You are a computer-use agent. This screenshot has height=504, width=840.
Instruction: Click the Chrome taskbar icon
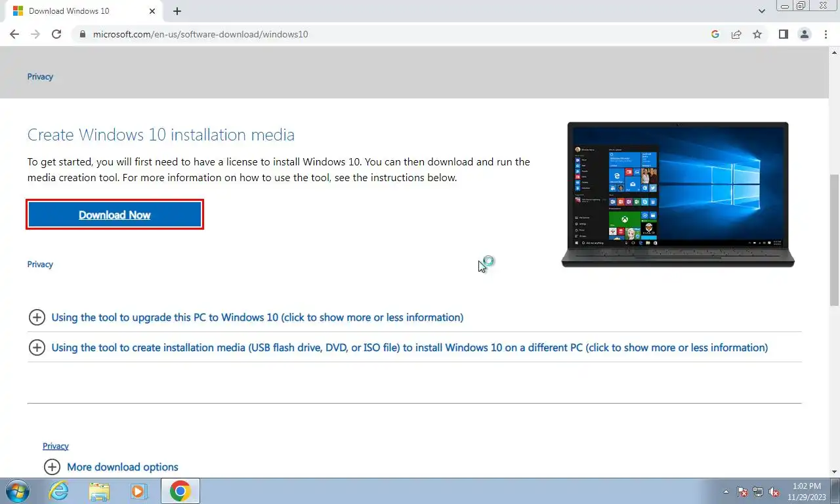tap(180, 491)
